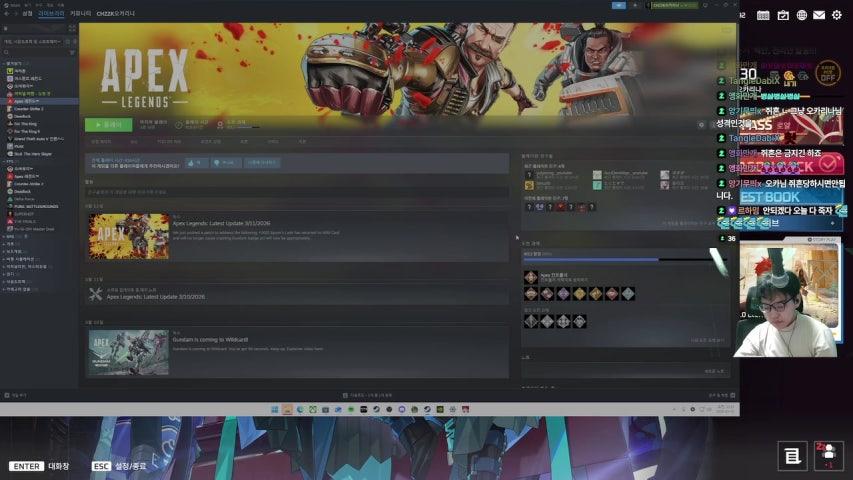Image resolution: width=853 pixels, height=480 pixels.
Task: Open File Explorer from the taskbar
Action: coord(288,409)
